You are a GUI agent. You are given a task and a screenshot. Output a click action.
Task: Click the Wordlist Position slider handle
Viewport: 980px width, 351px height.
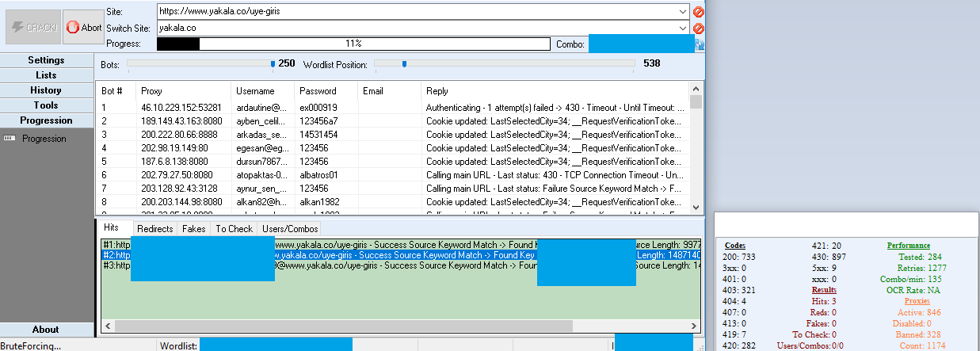coord(405,63)
